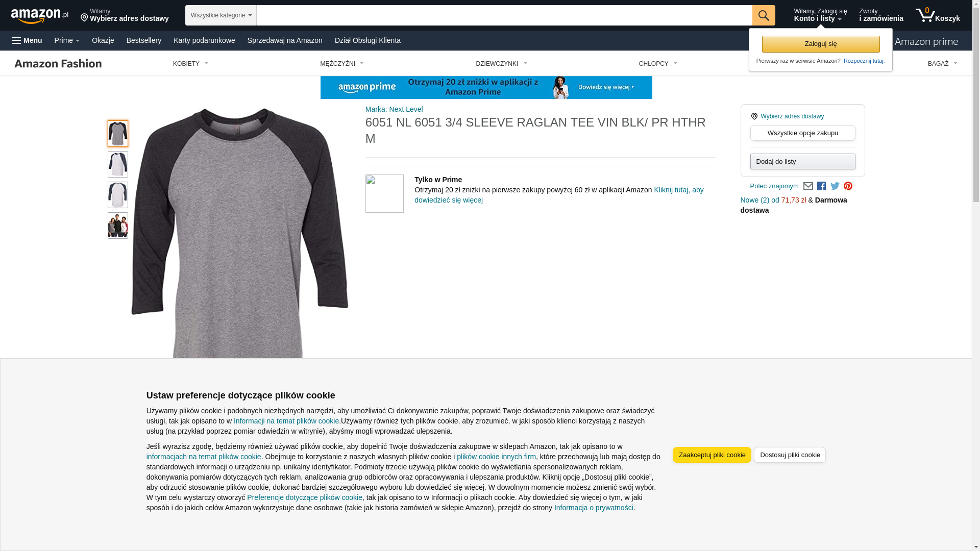Go to Amazon.pl home logo
Image resolution: width=980 pixels, height=551 pixels.
(x=40, y=16)
